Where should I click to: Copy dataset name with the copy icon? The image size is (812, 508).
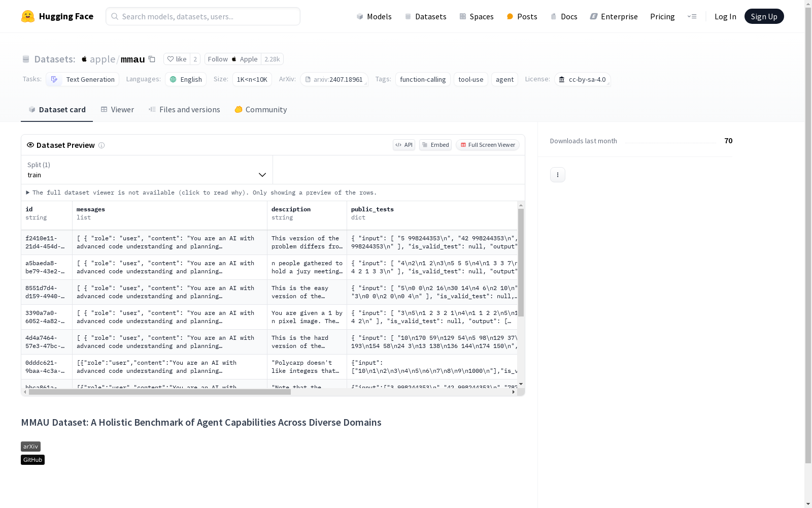pyautogui.click(x=152, y=59)
